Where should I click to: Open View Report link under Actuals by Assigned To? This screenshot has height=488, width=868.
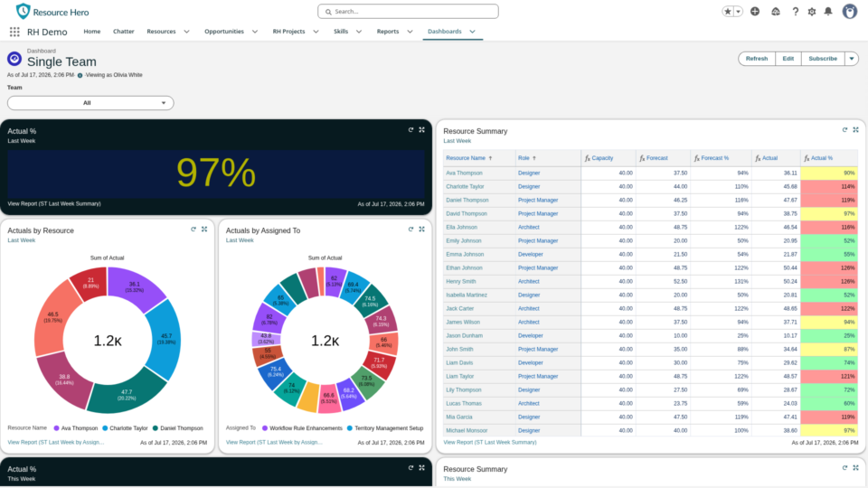(x=273, y=443)
